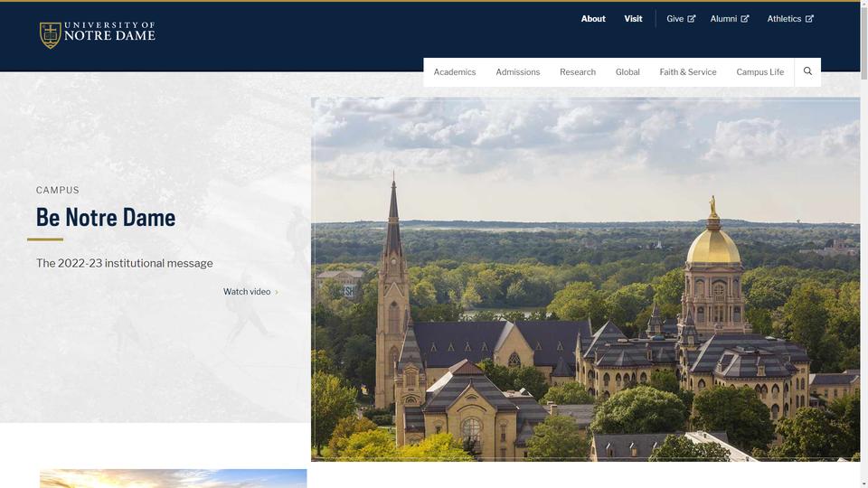868x488 pixels.
Task: Open the Athletics site link
Action: pyautogui.click(x=784, y=19)
